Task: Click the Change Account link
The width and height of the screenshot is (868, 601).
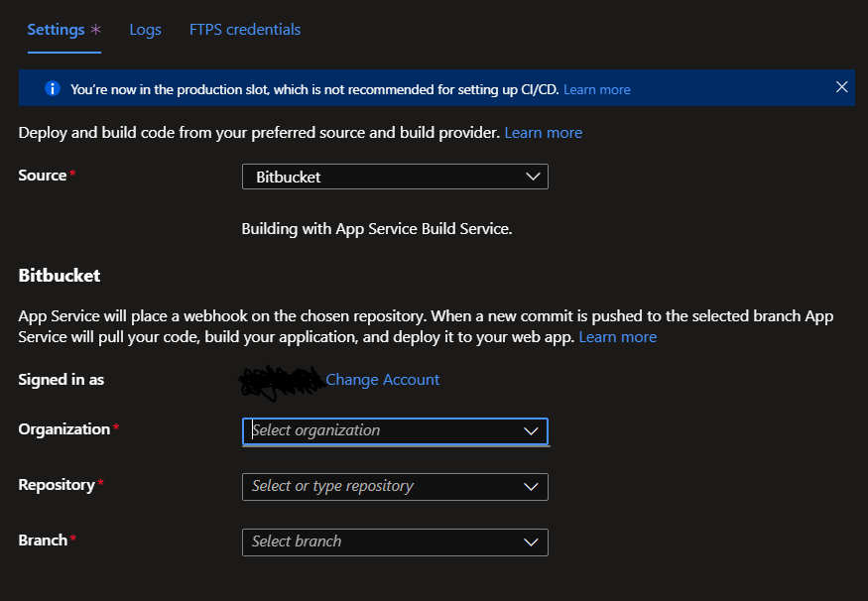Action: [382, 380]
